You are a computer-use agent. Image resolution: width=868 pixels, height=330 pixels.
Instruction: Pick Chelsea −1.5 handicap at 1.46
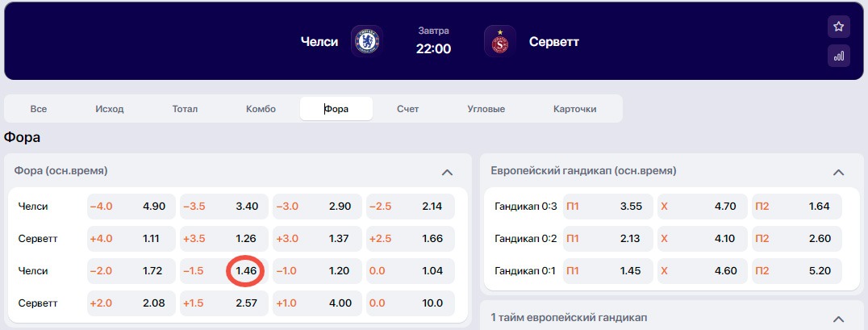pos(224,271)
